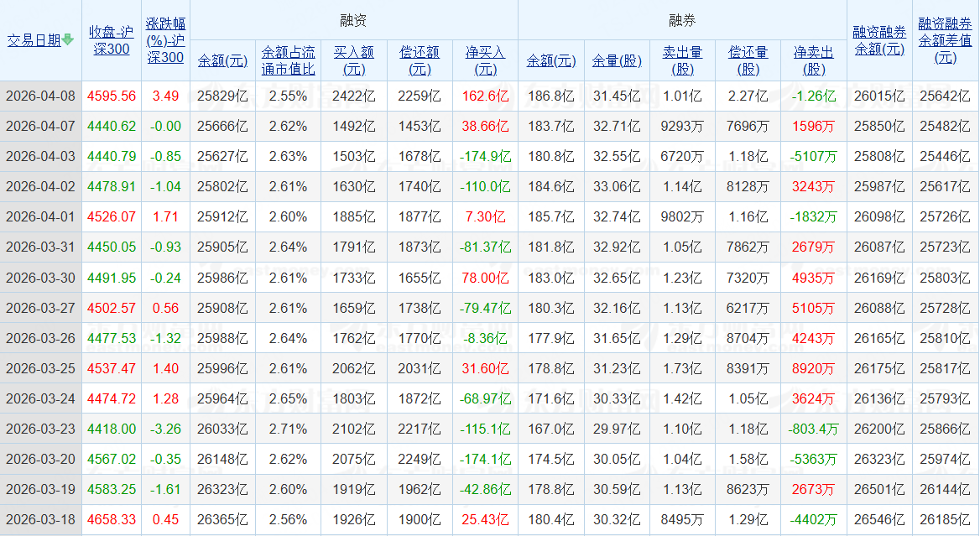The width and height of the screenshot is (980, 536).
Task: Sort by 净卖出(股) header
Action: pyautogui.click(x=814, y=60)
